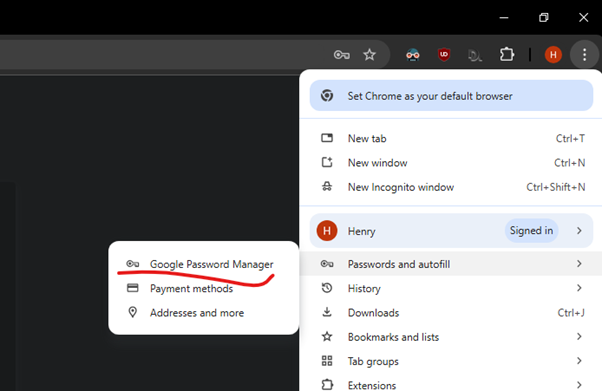
Task: Expand the Extensions row chevron
Action: pos(579,385)
